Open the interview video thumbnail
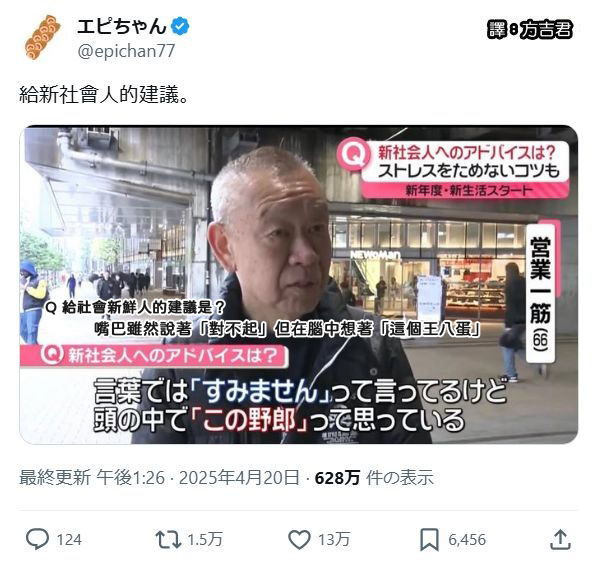Image resolution: width=598 pixels, height=568 pixels. [299, 285]
